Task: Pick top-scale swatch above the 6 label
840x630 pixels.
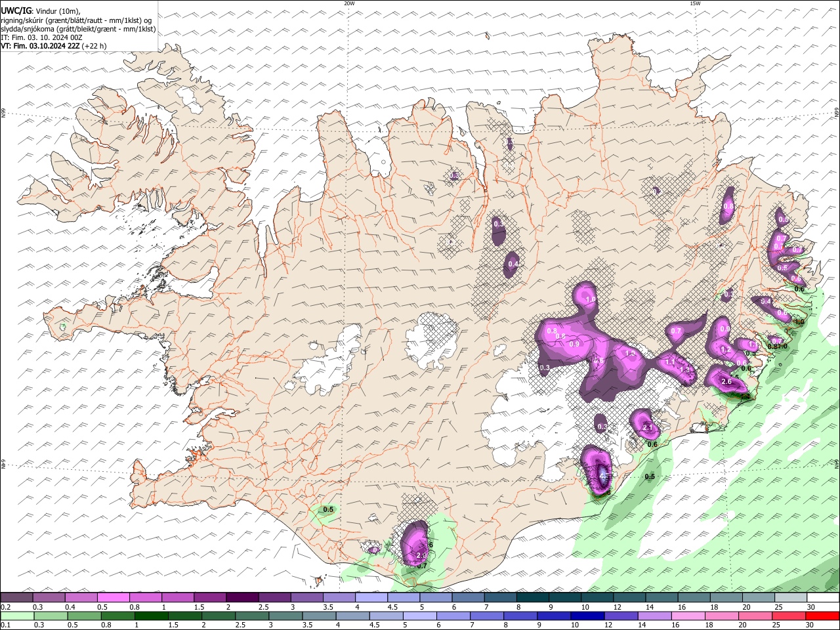Action: pyautogui.click(x=469, y=597)
